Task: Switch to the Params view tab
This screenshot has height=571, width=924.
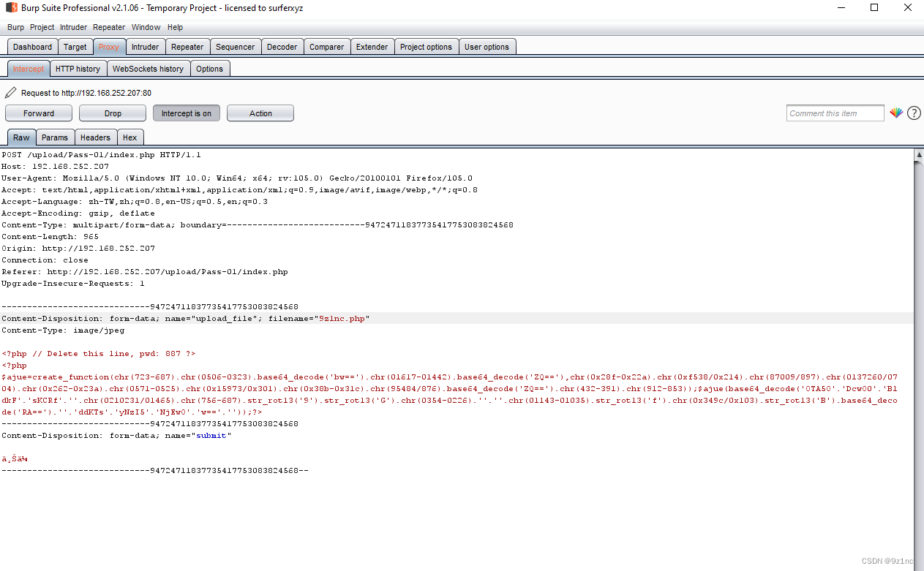Action: click(55, 137)
